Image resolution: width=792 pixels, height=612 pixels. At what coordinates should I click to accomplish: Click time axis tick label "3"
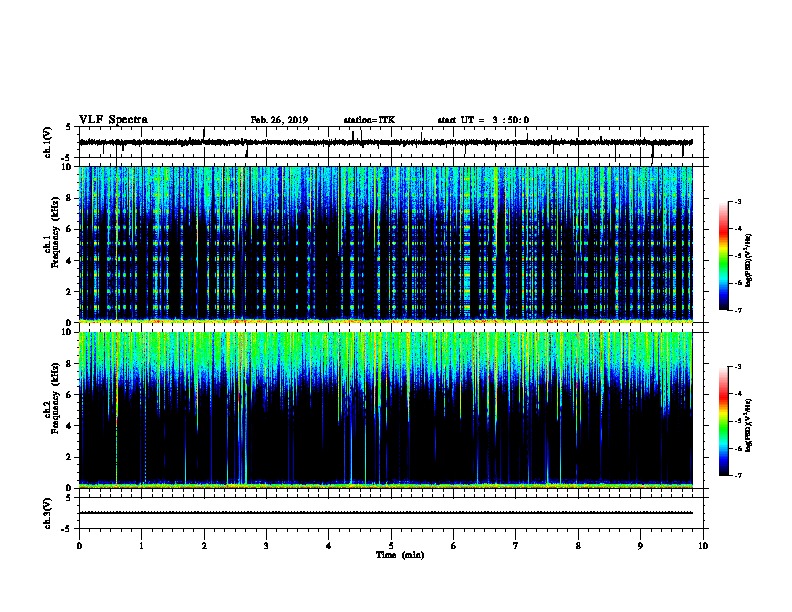point(266,546)
